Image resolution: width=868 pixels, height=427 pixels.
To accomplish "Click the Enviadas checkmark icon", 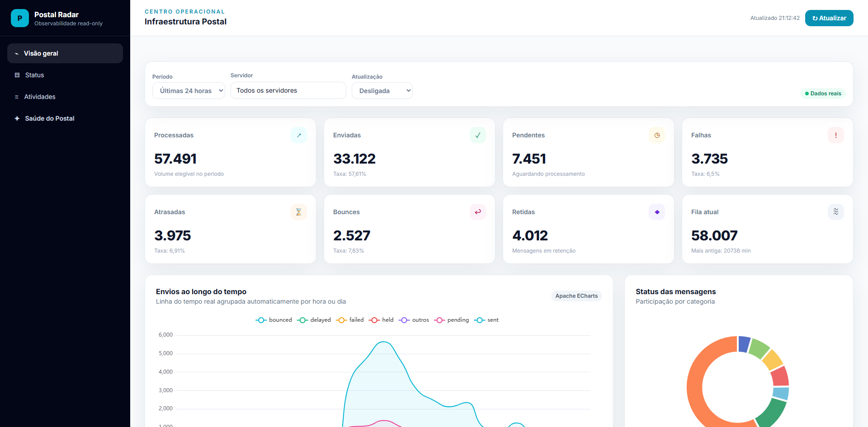I will point(478,135).
